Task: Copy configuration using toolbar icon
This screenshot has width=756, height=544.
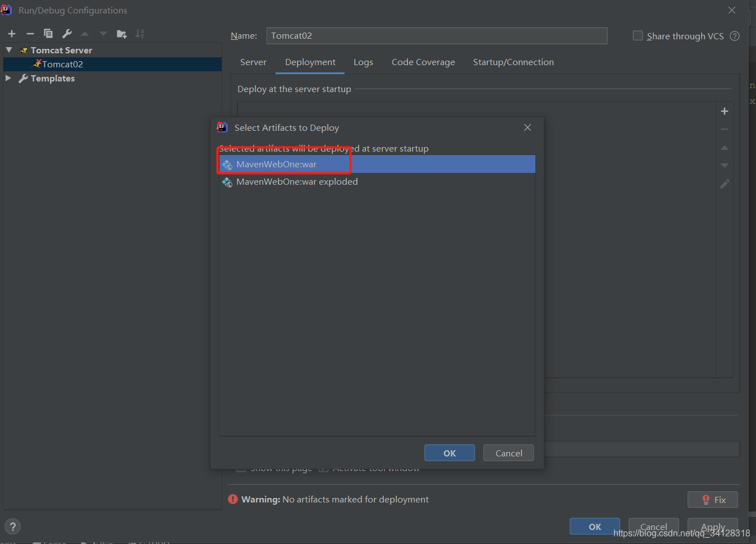Action: tap(48, 34)
